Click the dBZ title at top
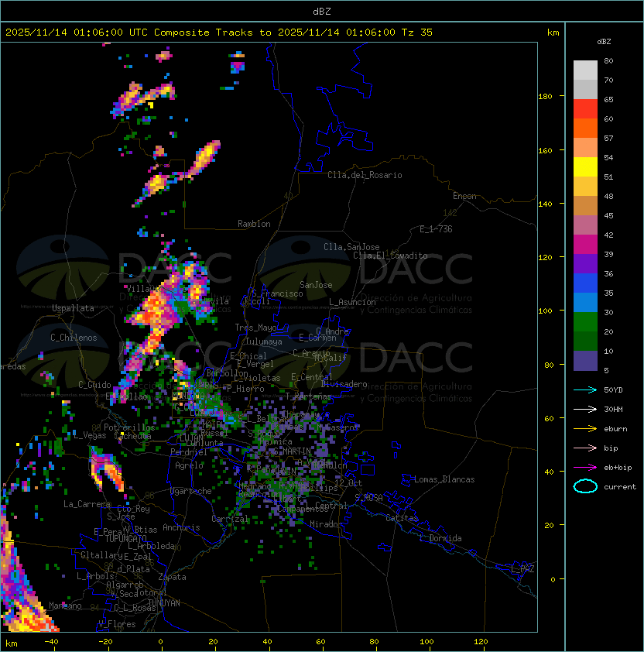 tap(322, 12)
